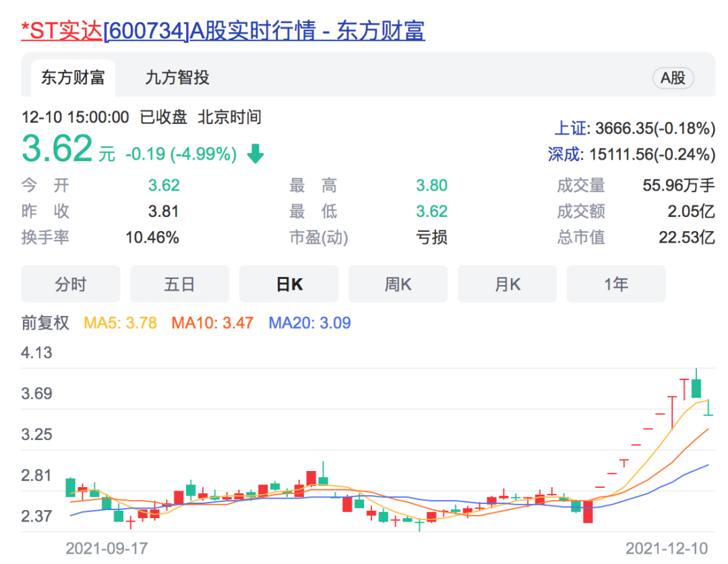Select the 周K chart view
The image size is (728, 564).
coord(398,284)
